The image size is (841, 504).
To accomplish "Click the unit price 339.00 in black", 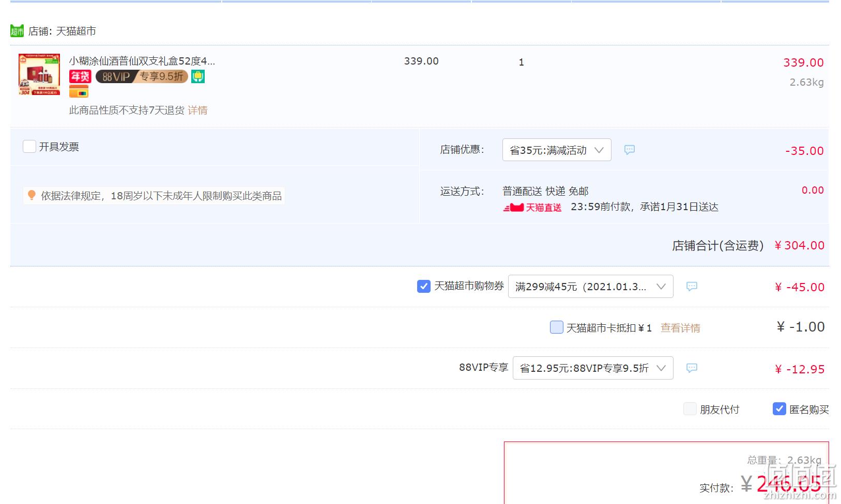I will pos(421,61).
